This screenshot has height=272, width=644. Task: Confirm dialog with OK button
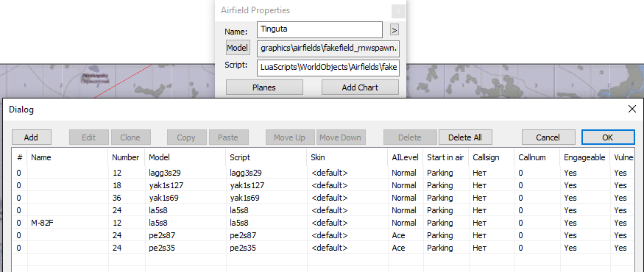point(608,137)
